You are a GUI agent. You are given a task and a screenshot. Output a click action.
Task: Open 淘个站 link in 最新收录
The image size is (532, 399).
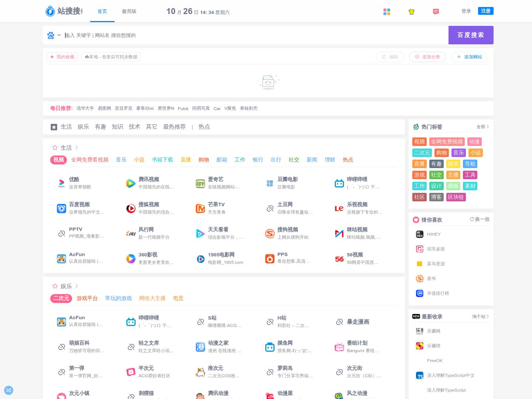480,317
